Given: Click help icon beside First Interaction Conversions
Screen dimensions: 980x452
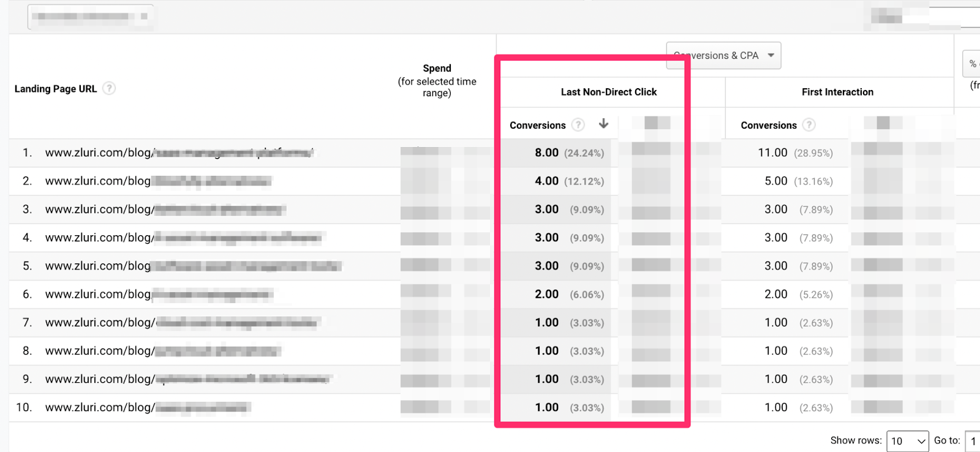Looking at the screenshot, I should pos(809,125).
